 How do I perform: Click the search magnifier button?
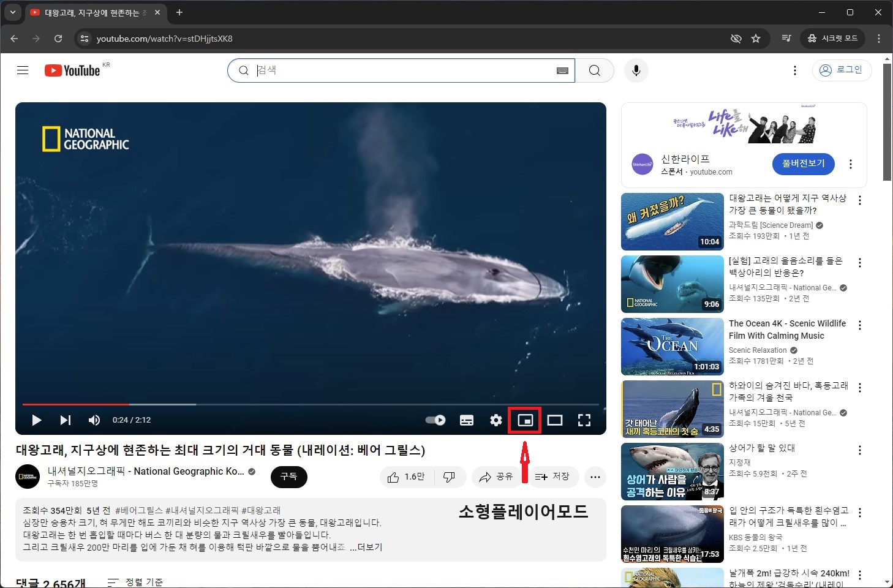click(x=595, y=70)
